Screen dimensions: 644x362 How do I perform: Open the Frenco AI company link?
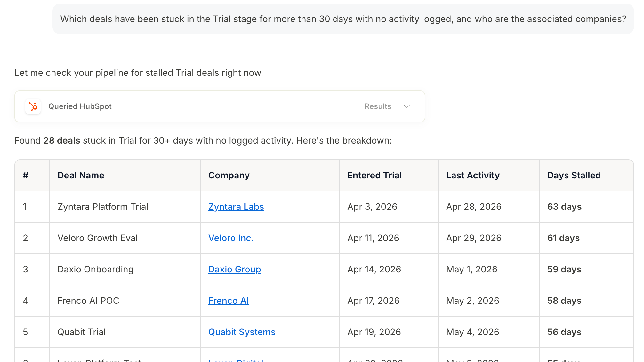coord(229,301)
